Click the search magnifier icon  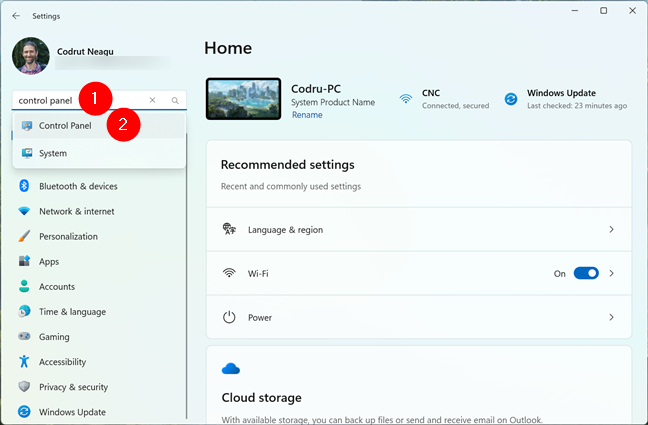coord(175,100)
